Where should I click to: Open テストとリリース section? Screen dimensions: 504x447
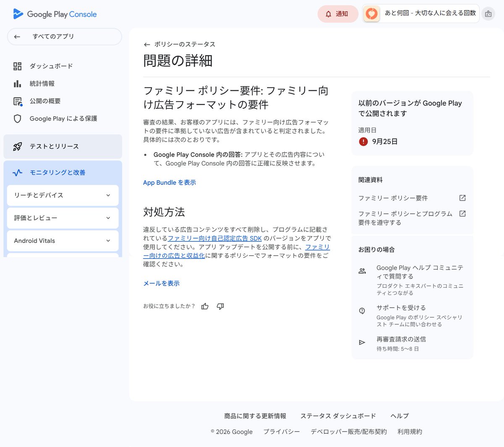63,147
